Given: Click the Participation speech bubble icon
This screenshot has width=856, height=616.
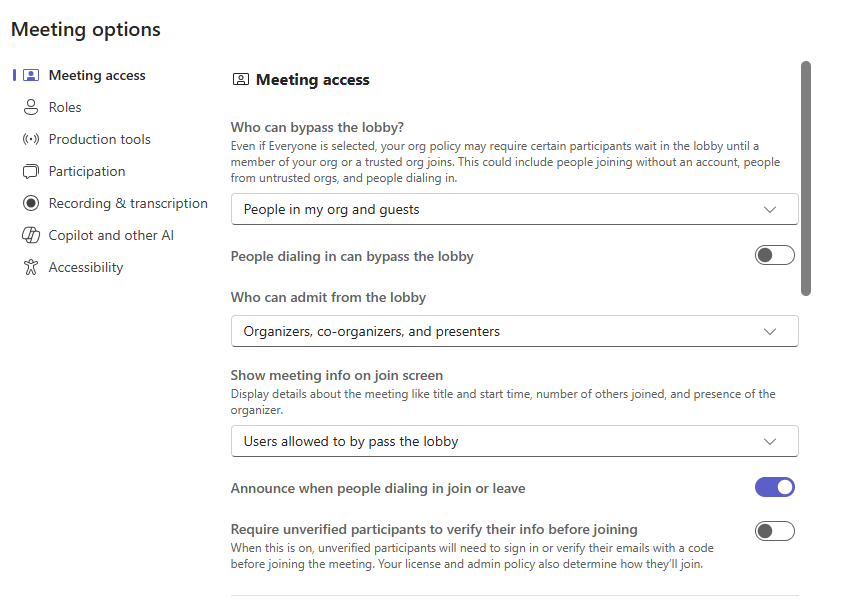Looking at the screenshot, I should 31,171.
